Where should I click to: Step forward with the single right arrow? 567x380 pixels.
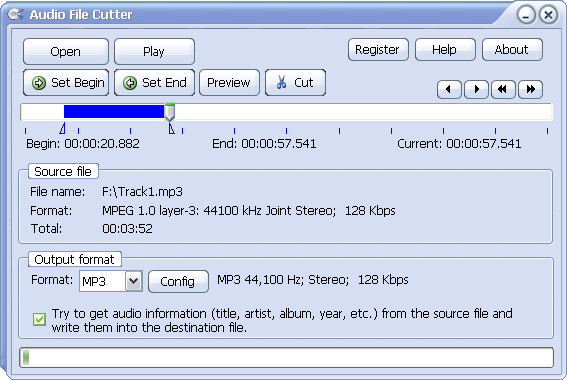coord(476,89)
